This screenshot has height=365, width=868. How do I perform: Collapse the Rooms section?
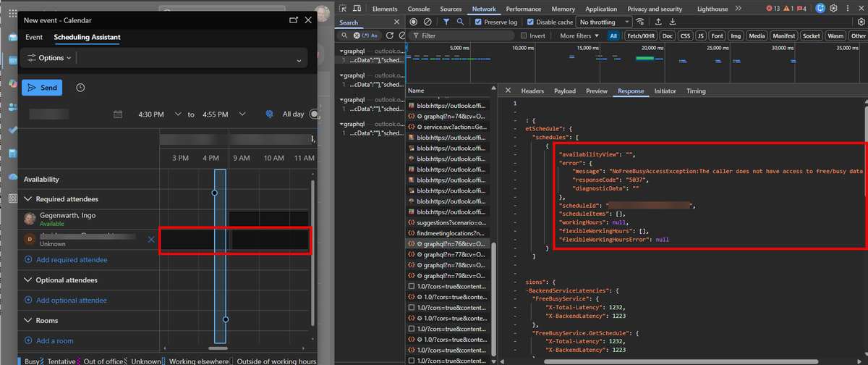tap(29, 321)
